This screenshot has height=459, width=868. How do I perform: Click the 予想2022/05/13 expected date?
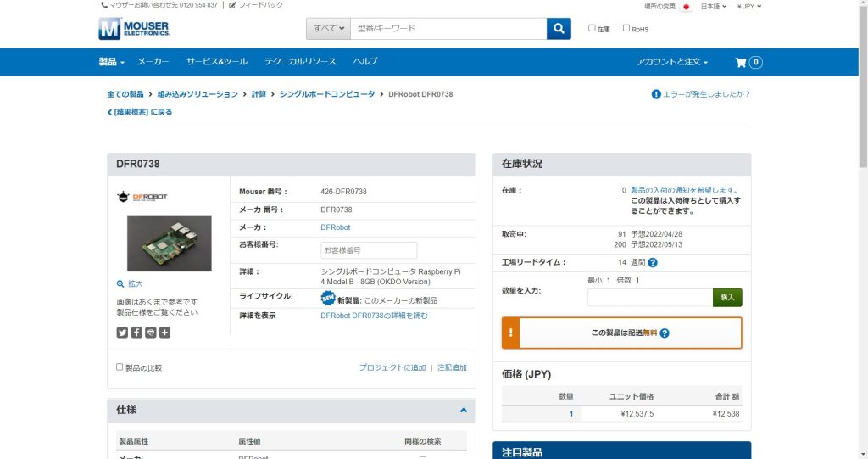657,244
